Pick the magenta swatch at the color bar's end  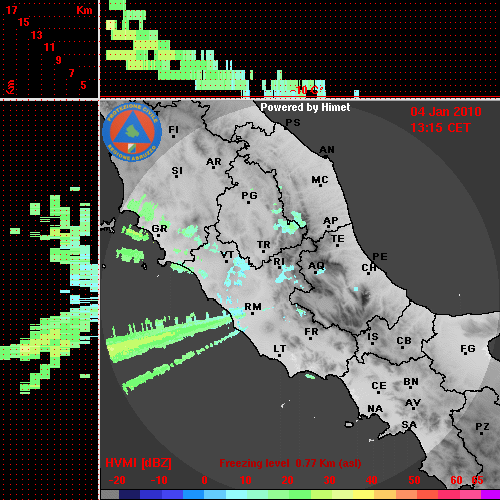(x=491, y=495)
